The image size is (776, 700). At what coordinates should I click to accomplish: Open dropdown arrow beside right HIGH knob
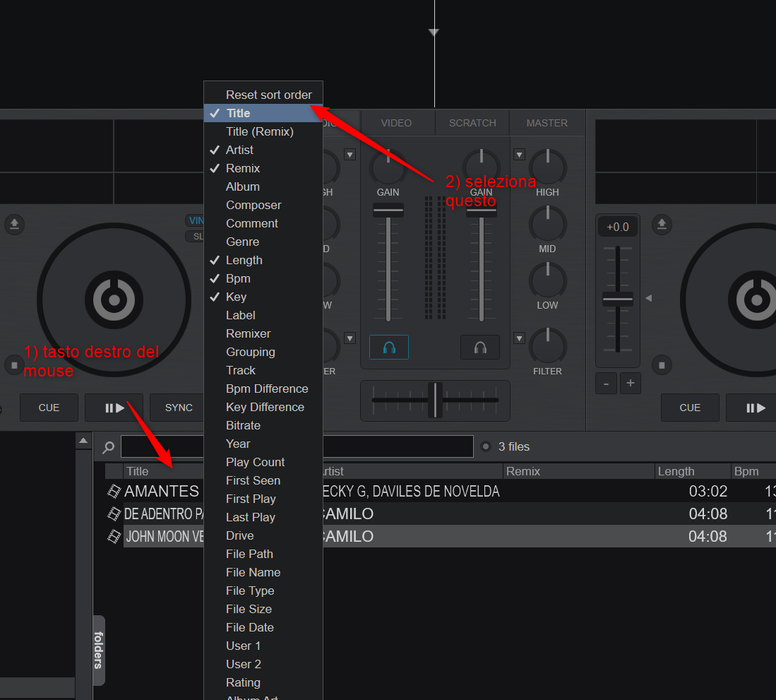pos(519,155)
